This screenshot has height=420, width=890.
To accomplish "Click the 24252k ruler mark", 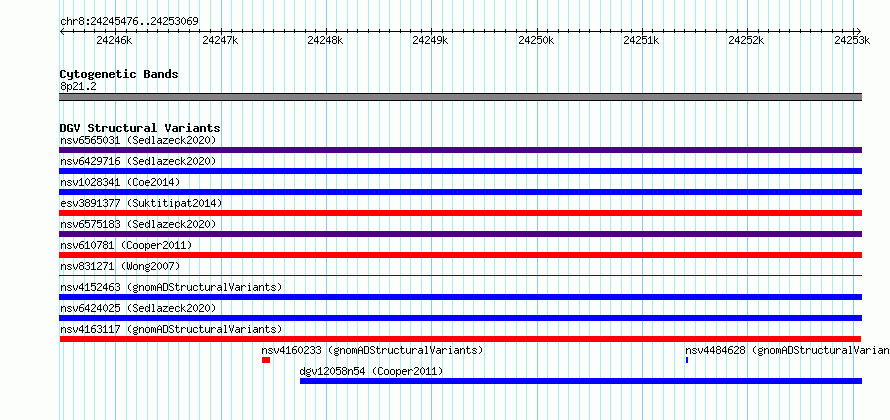I will [x=746, y=40].
